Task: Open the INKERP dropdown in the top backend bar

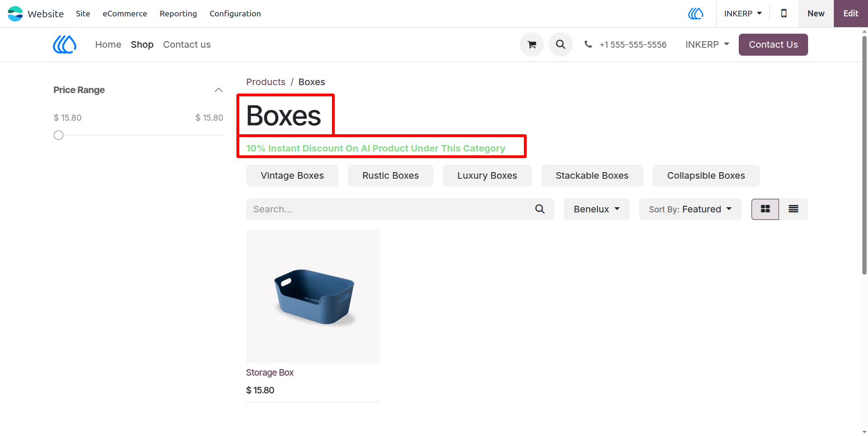Action: 743,14
